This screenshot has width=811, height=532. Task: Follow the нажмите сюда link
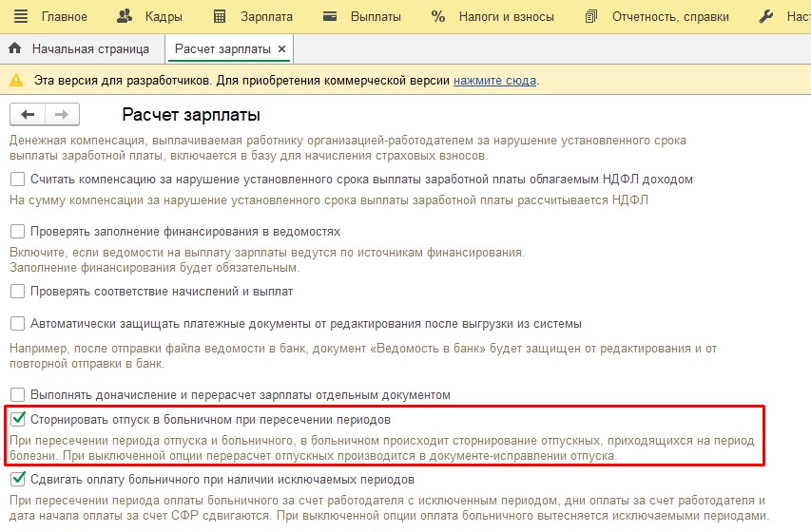[x=494, y=81]
